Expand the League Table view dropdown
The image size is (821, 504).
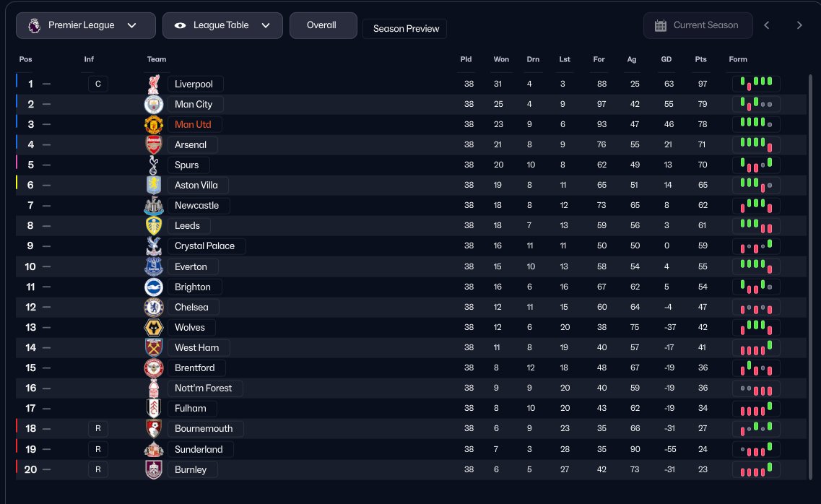(222, 25)
